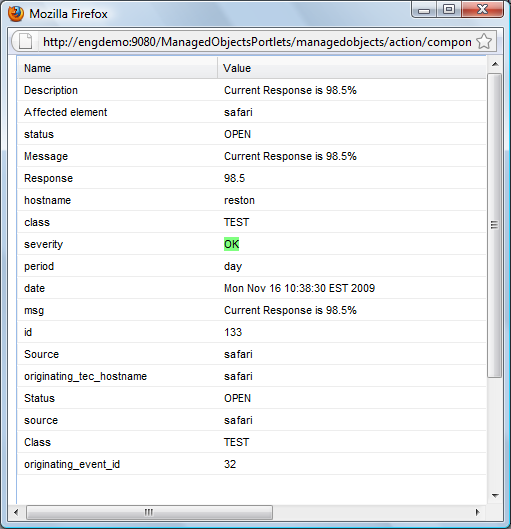Click the safari value in capitalized Source row
511x529 pixels.
tap(238, 354)
